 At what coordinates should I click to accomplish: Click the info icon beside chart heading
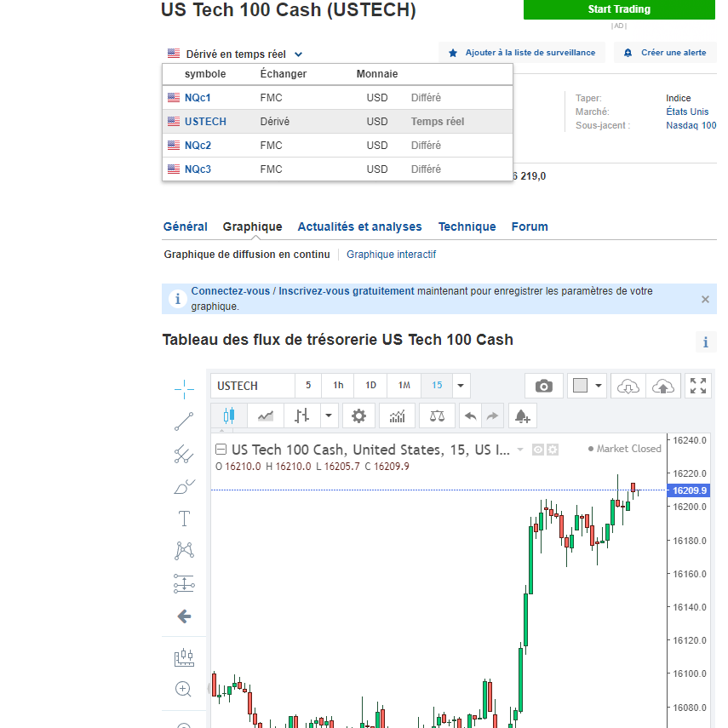click(x=706, y=342)
